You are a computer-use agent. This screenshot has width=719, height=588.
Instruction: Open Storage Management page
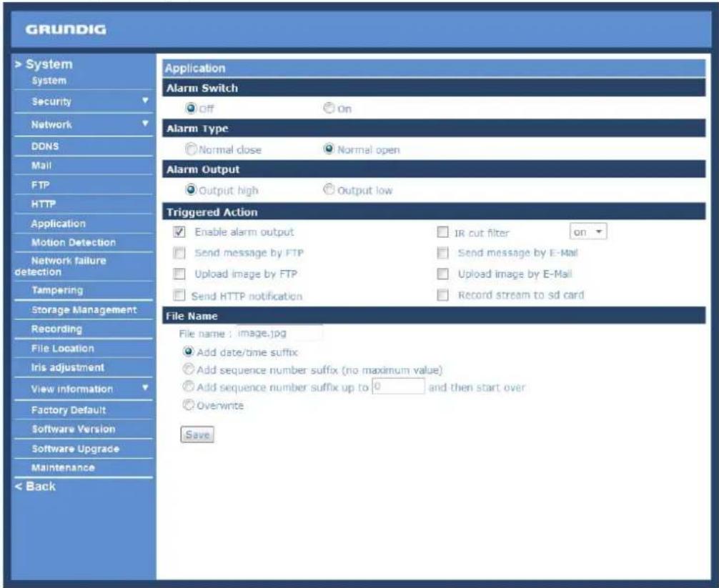[x=84, y=310]
